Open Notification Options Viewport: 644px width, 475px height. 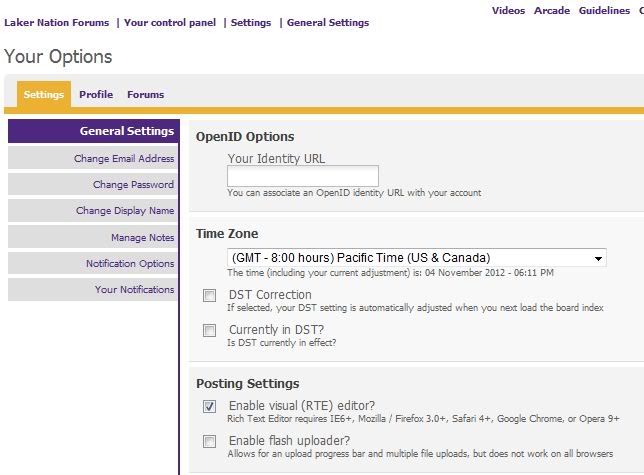pos(93,263)
